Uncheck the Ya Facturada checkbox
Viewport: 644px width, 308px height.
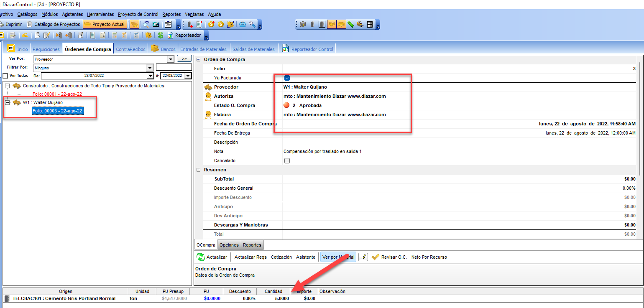tap(287, 78)
